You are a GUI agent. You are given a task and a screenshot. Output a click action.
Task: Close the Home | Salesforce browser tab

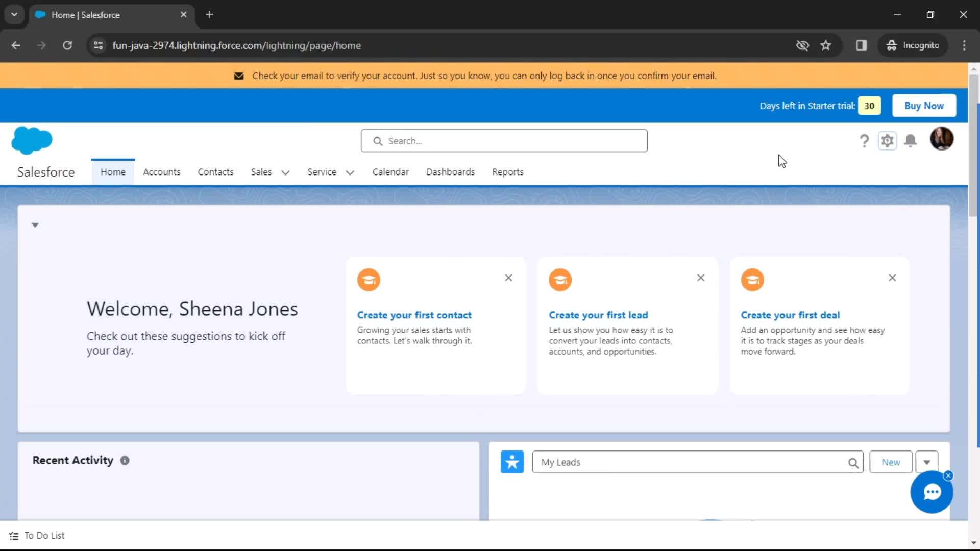pyautogui.click(x=184, y=15)
